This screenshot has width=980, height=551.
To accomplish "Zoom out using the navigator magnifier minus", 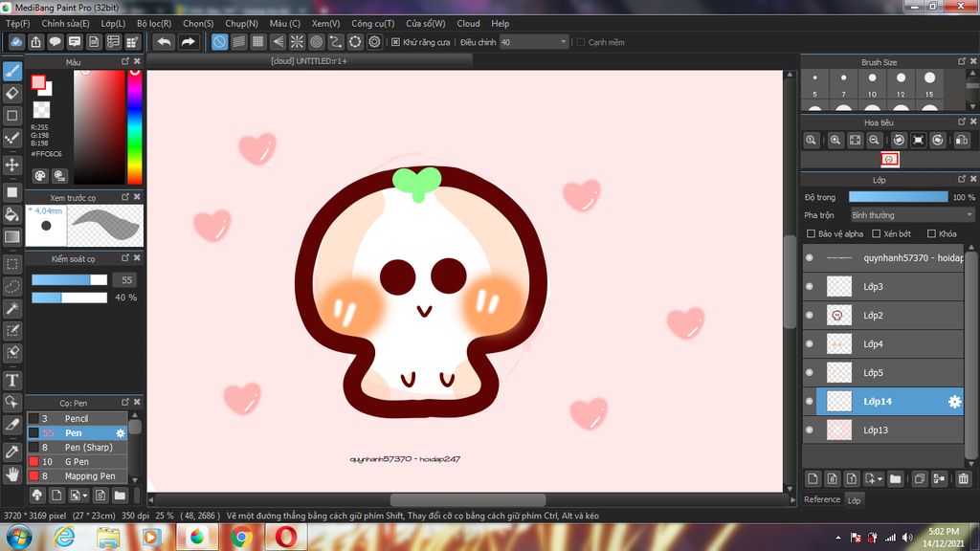I will tap(875, 140).
